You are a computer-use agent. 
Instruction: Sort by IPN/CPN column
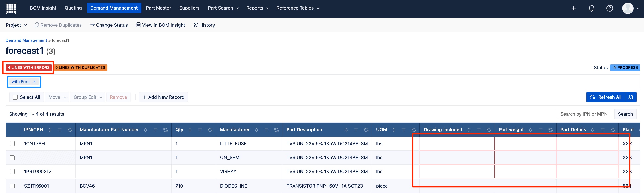coord(50,130)
